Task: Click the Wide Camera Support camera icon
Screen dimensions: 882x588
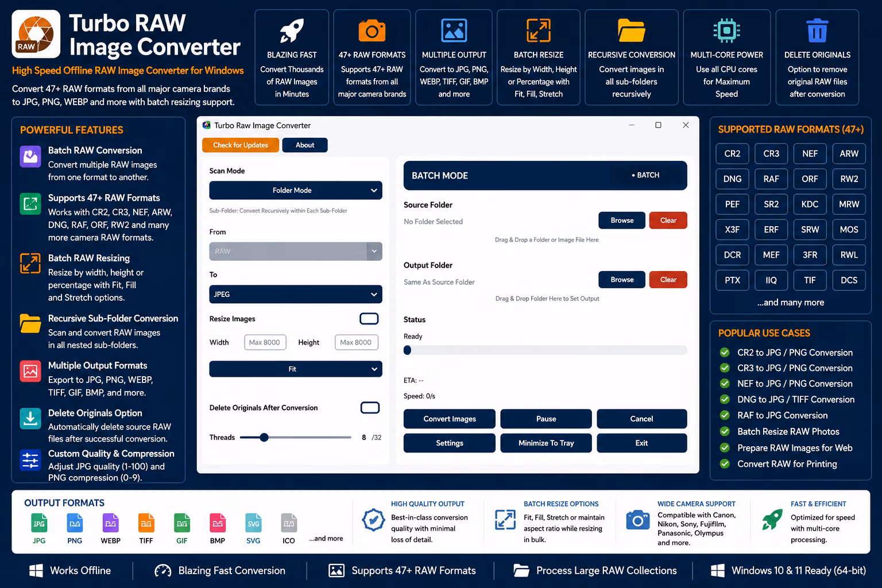Action: (x=637, y=520)
